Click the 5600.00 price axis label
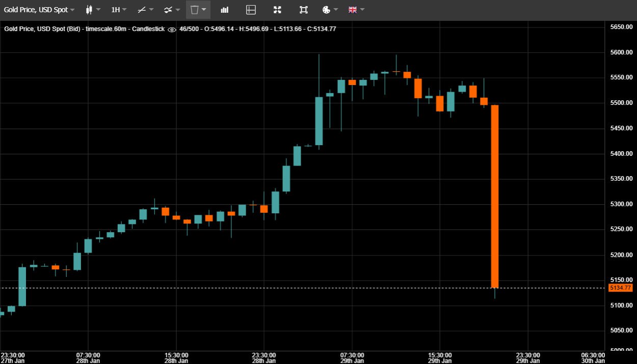Screen dimensions: 637x364 [621, 52]
